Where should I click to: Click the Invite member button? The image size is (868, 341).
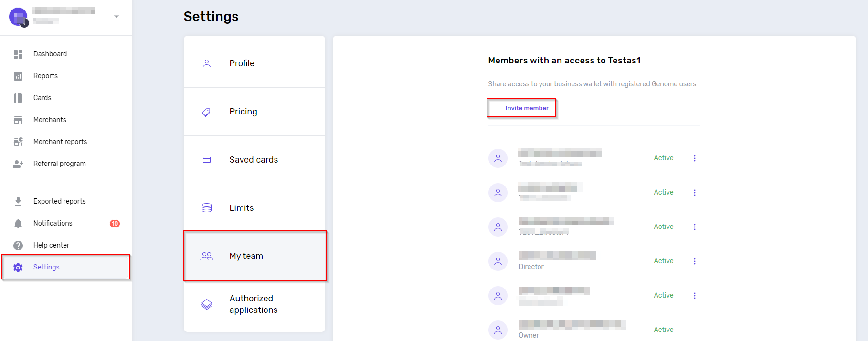521,108
